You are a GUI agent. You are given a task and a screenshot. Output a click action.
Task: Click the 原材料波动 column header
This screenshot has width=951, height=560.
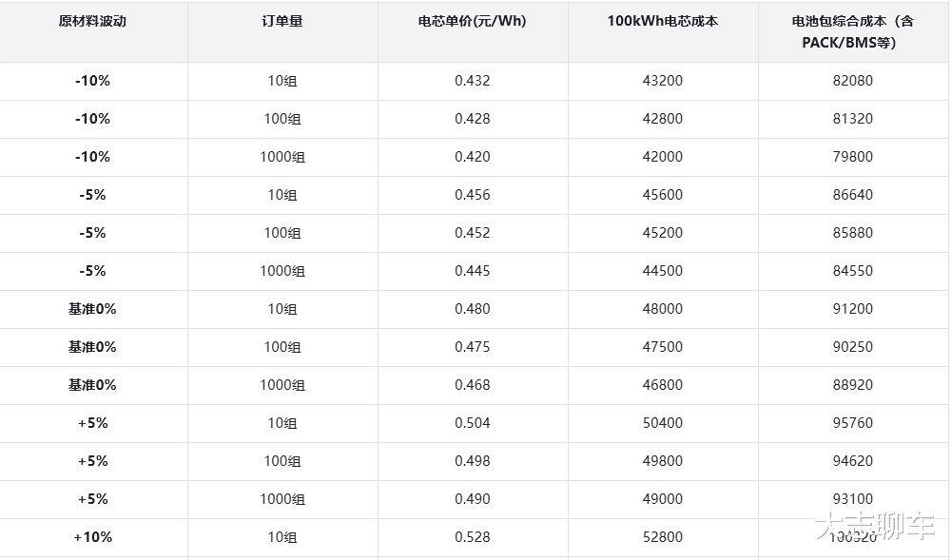tap(92, 21)
